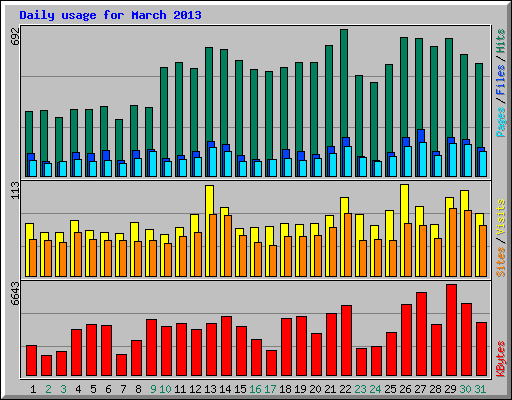Click the blue "Files" legend label

click(x=501, y=80)
